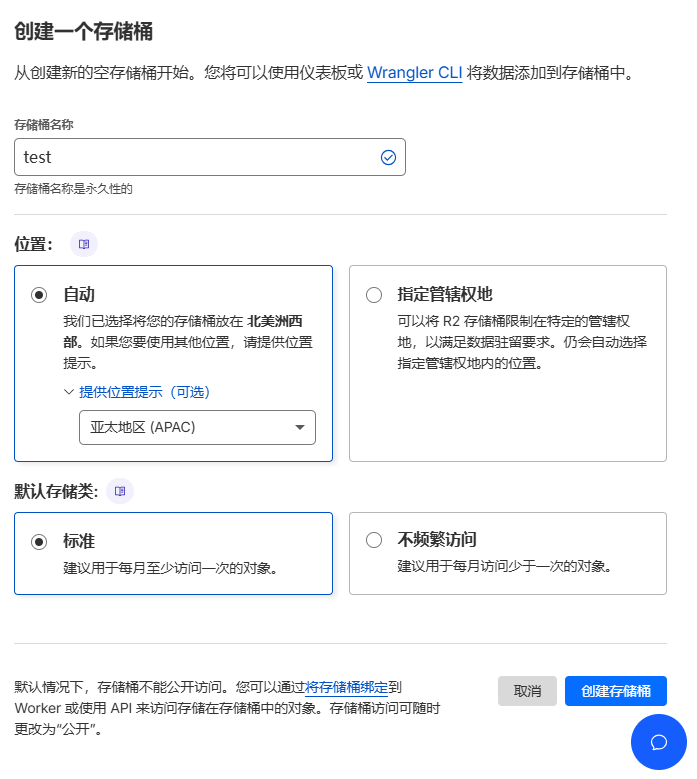Click the 标准 card description text
This screenshot has height=779, width=697.
point(170,568)
